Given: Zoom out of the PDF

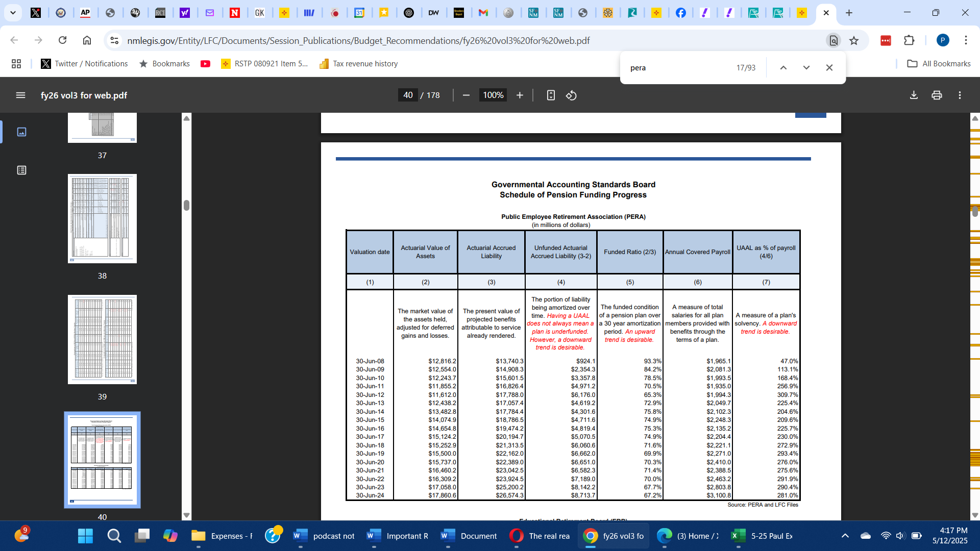Looking at the screenshot, I should coord(466,95).
